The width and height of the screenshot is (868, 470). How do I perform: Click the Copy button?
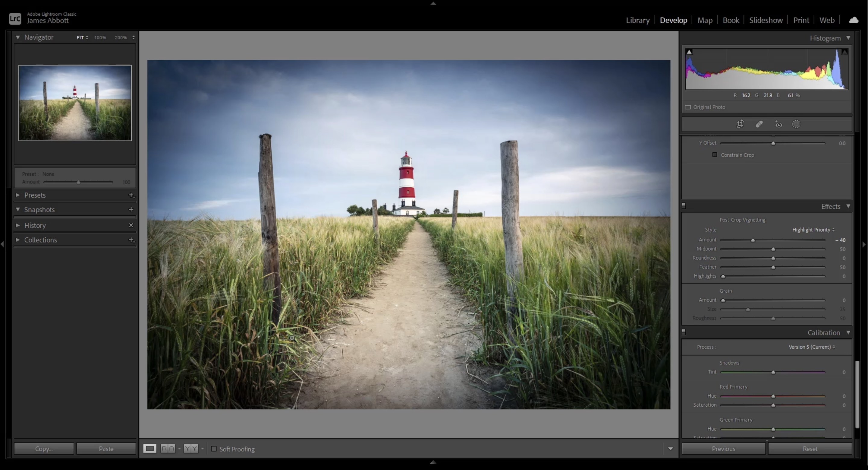tap(43, 449)
